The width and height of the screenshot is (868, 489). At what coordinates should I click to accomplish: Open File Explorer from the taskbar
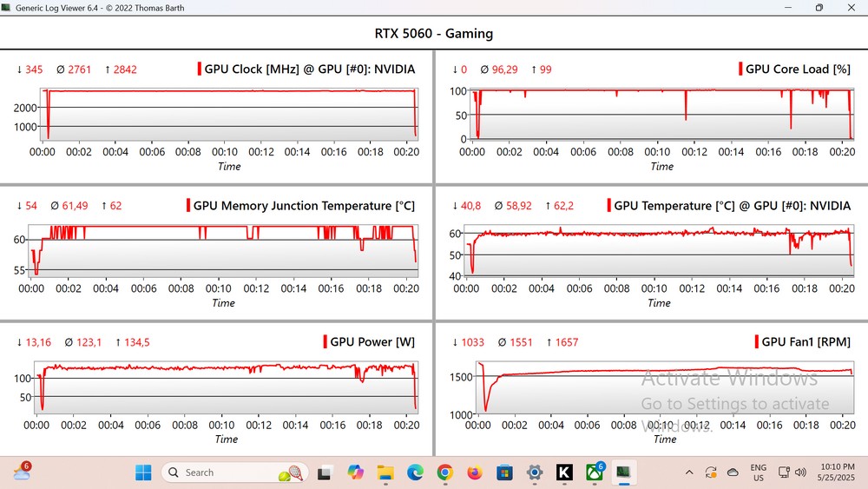point(385,472)
